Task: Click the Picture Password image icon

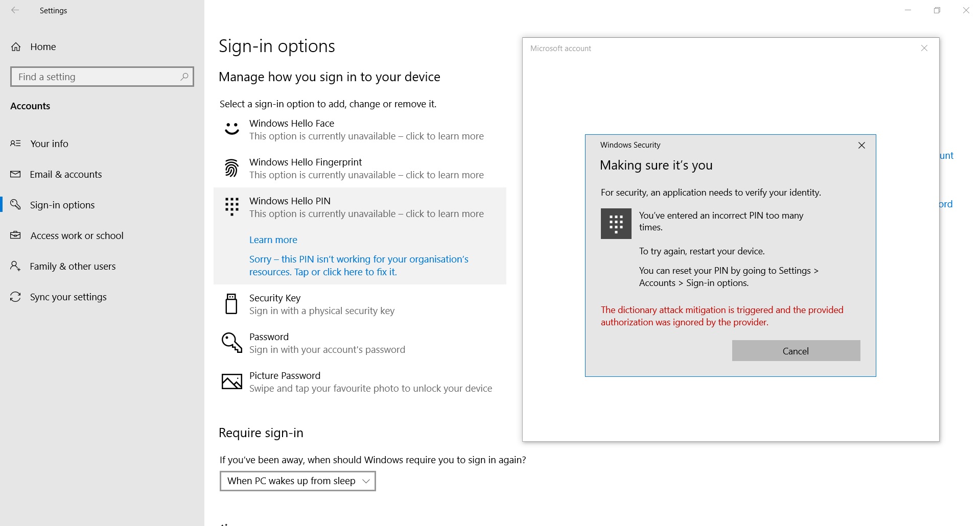Action: tap(232, 381)
